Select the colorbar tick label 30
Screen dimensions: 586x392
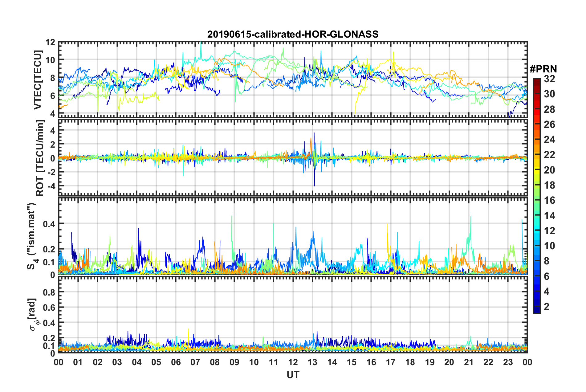coord(549,94)
